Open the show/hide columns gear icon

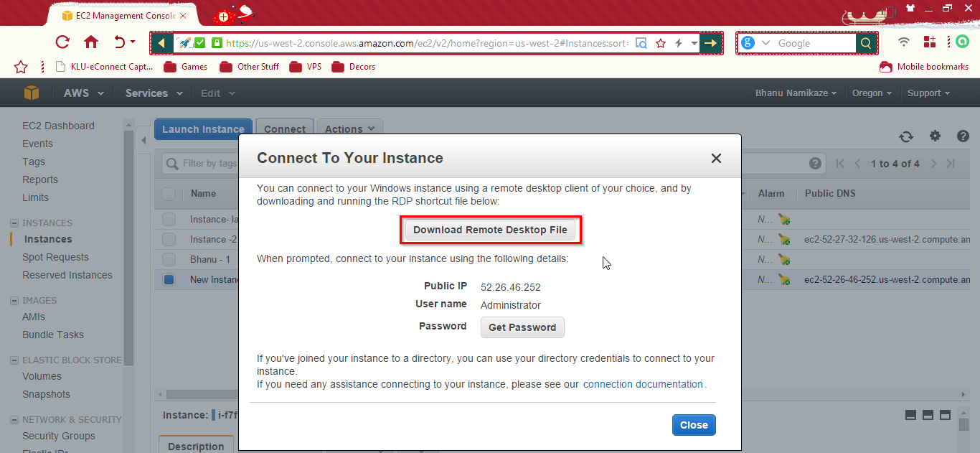tap(935, 136)
